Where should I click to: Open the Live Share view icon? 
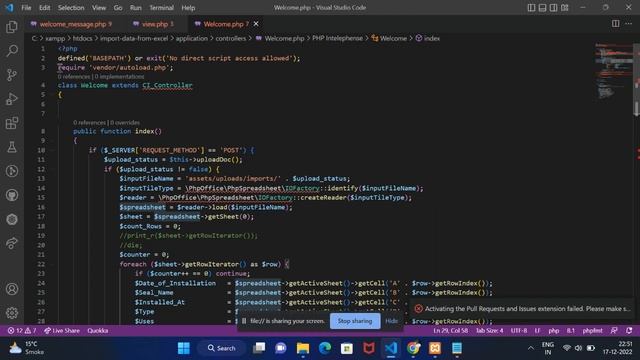(x=12, y=244)
